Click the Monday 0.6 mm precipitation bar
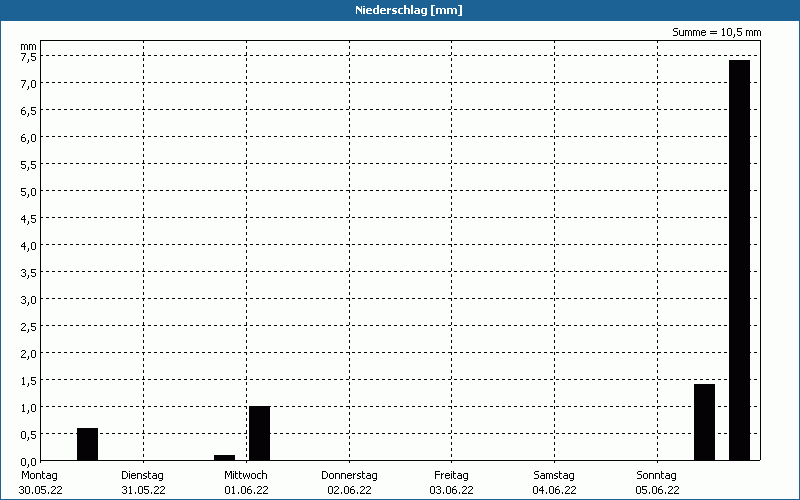The height and width of the screenshot is (500, 800). coord(87,444)
